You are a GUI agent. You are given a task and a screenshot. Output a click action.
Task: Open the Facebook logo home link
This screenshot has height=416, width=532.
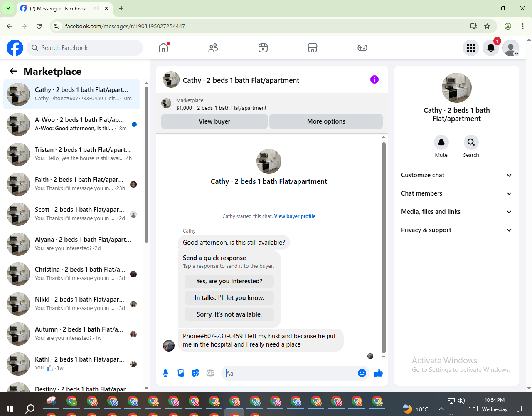[15, 48]
